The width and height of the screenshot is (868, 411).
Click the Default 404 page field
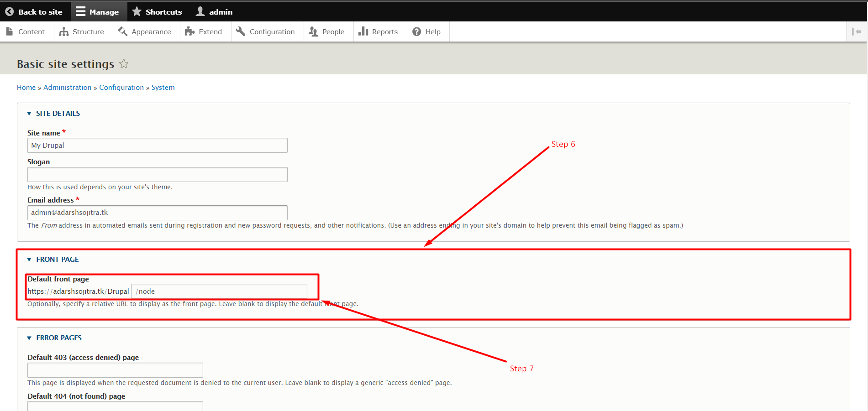pyautogui.click(x=115, y=406)
